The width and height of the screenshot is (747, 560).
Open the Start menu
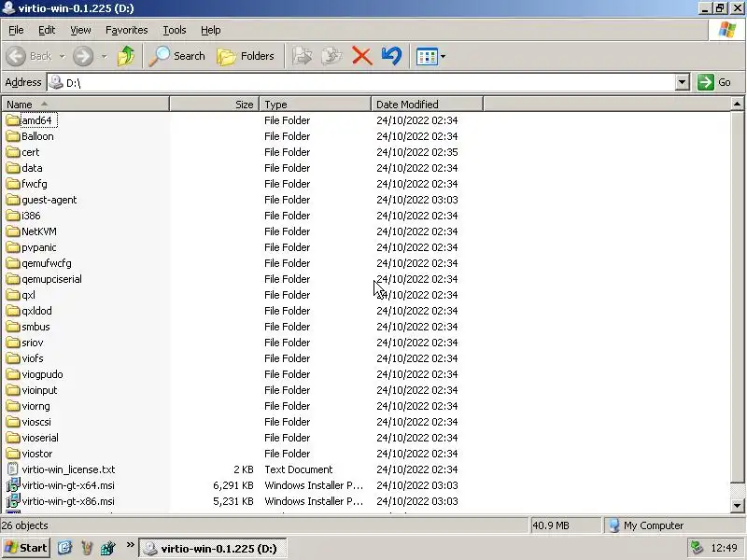25,548
